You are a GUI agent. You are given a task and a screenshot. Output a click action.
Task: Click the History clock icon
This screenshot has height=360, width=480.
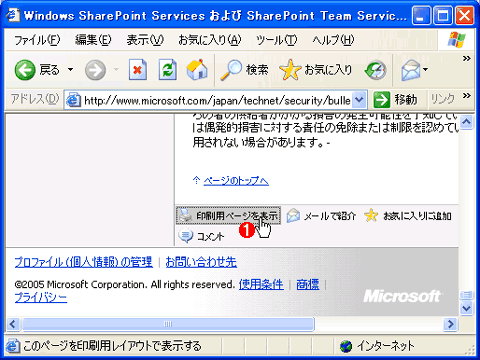(375, 70)
